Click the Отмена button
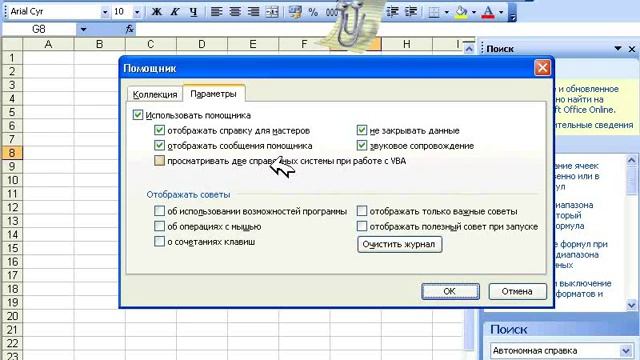The width and height of the screenshot is (640, 360). (x=517, y=291)
